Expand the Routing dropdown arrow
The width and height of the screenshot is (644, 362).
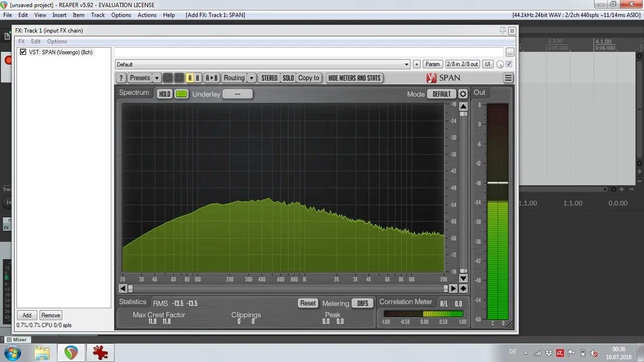(x=252, y=78)
